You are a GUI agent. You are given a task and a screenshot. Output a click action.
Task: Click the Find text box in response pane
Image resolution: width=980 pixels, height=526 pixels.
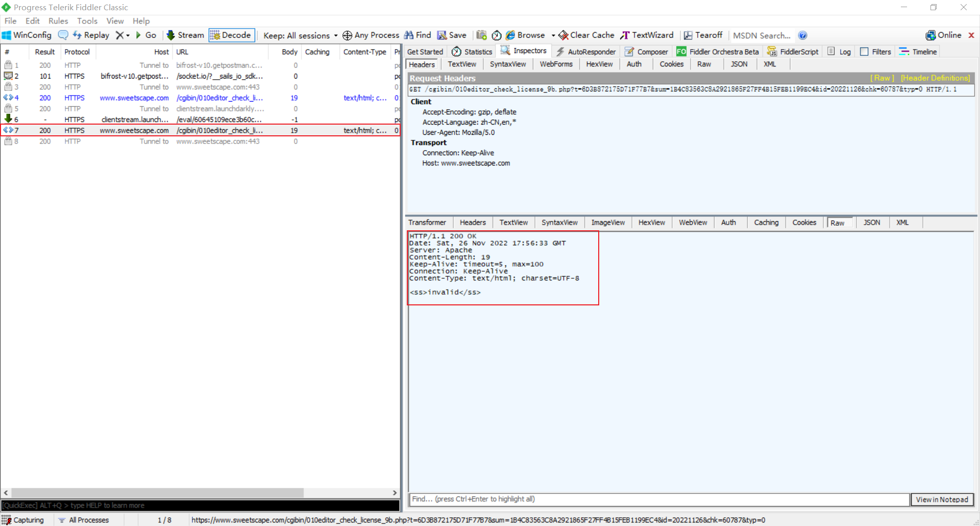659,499
